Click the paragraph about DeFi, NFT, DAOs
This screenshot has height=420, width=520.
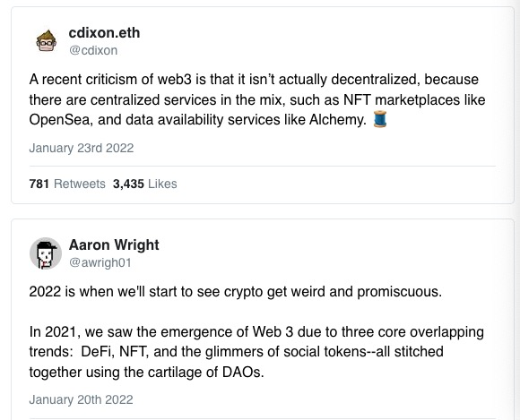pyautogui.click(x=256, y=352)
